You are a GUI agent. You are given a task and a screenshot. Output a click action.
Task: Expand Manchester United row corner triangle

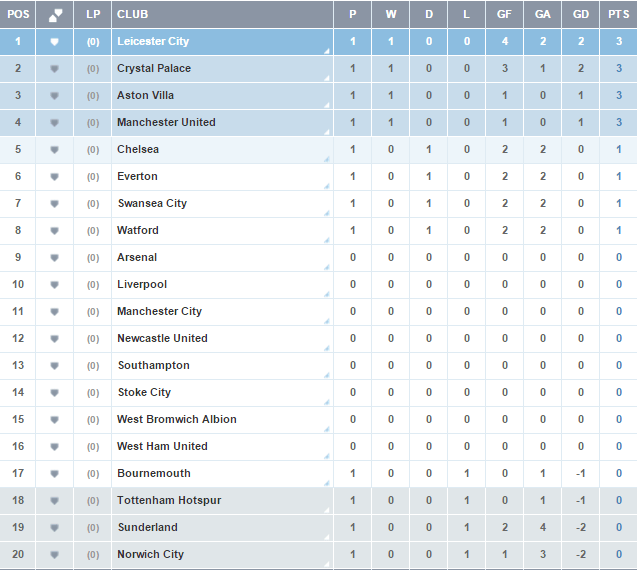pyautogui.click(x=327, y=132)
